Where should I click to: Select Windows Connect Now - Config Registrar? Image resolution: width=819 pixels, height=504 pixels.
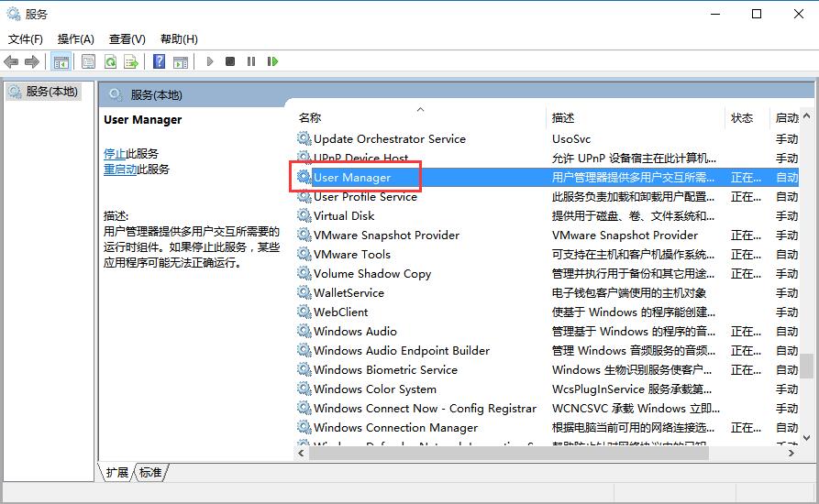tap(425, 409)
